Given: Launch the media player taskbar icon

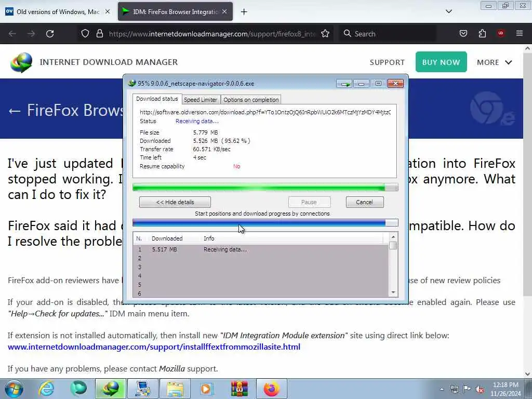Looking at the screenshot, I should point(206,389).
